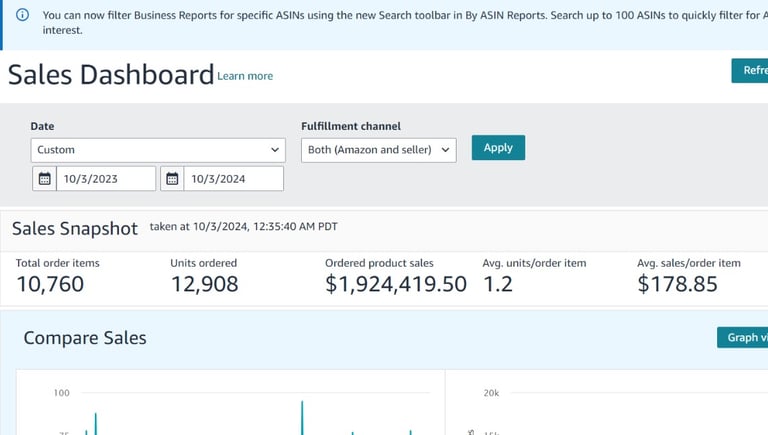Click the Units ordered figure 12,908
Viewport: 768px width, 435px height.
[x=204, y=284]
